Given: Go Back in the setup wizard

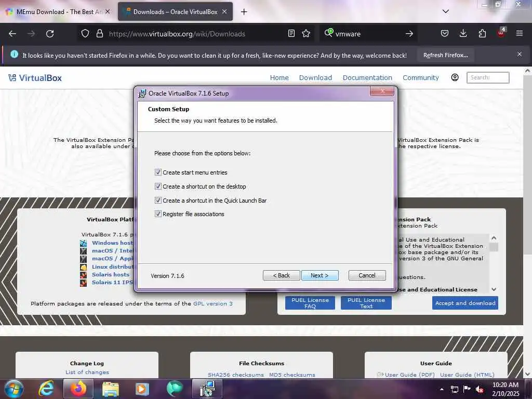Looking at the screenshot, I should click(x=281, y=275).
